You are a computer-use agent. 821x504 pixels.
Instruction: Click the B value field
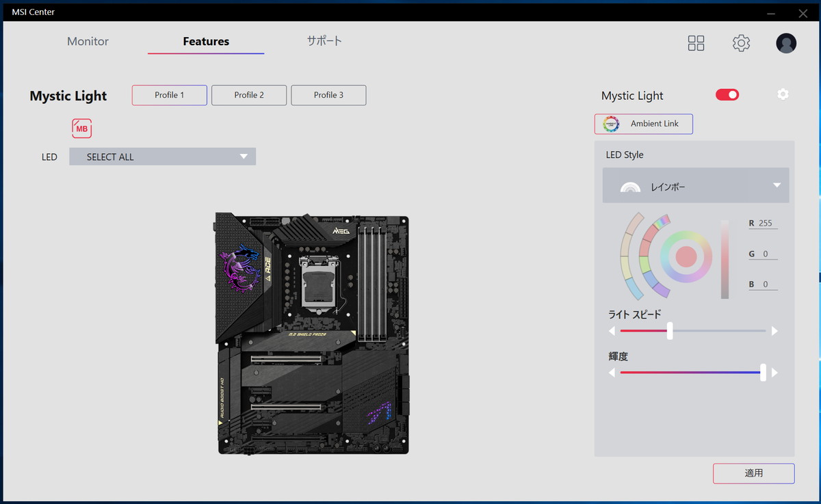(x=763, y=284)
